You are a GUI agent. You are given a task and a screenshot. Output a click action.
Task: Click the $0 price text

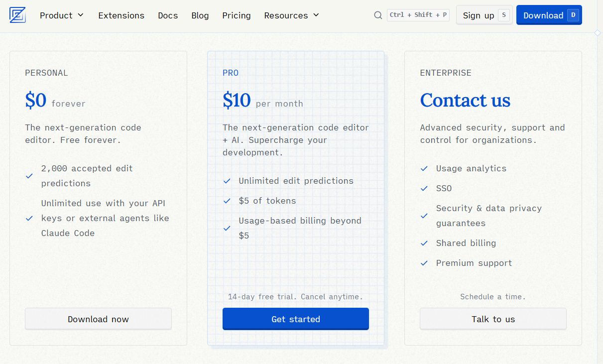click(36, 101)
